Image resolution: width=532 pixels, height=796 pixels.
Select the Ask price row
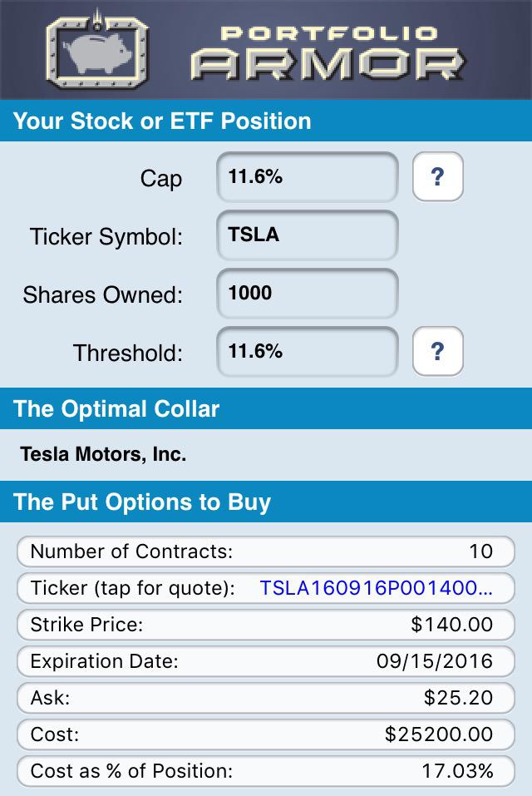[x=266, y=698]
